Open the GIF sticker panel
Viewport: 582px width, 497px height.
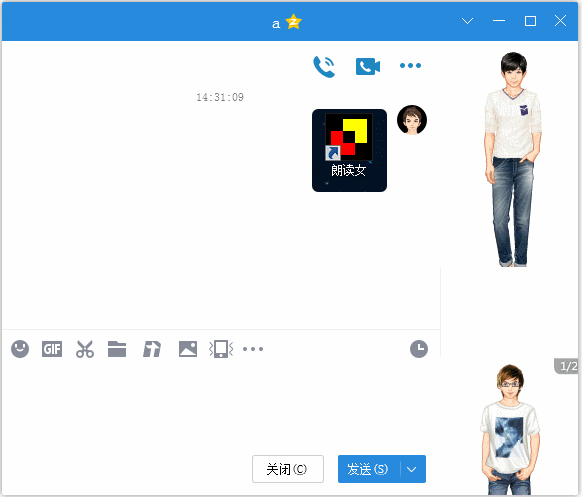click(x=52, y=349)
